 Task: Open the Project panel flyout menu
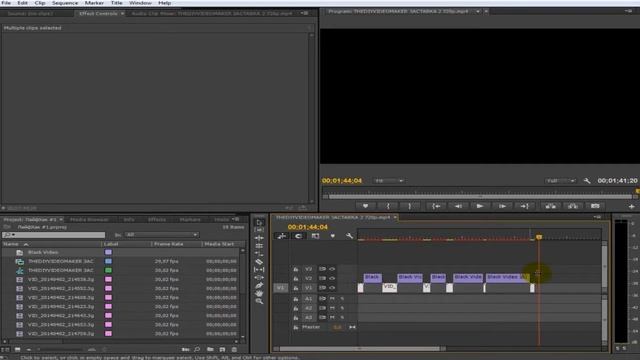236,220
